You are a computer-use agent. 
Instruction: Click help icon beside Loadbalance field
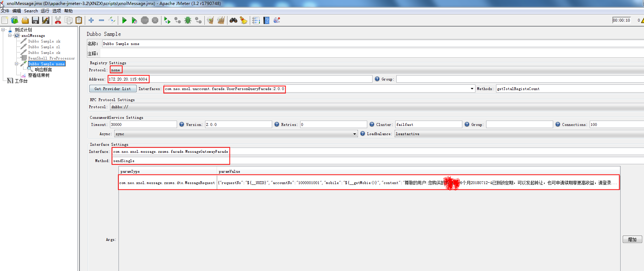[x=363, y=133]
